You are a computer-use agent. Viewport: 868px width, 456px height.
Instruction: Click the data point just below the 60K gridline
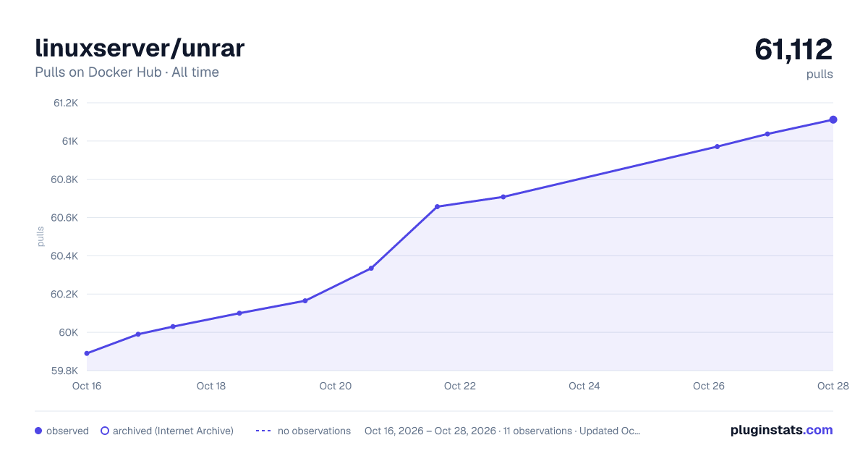(x=137, y=334)
